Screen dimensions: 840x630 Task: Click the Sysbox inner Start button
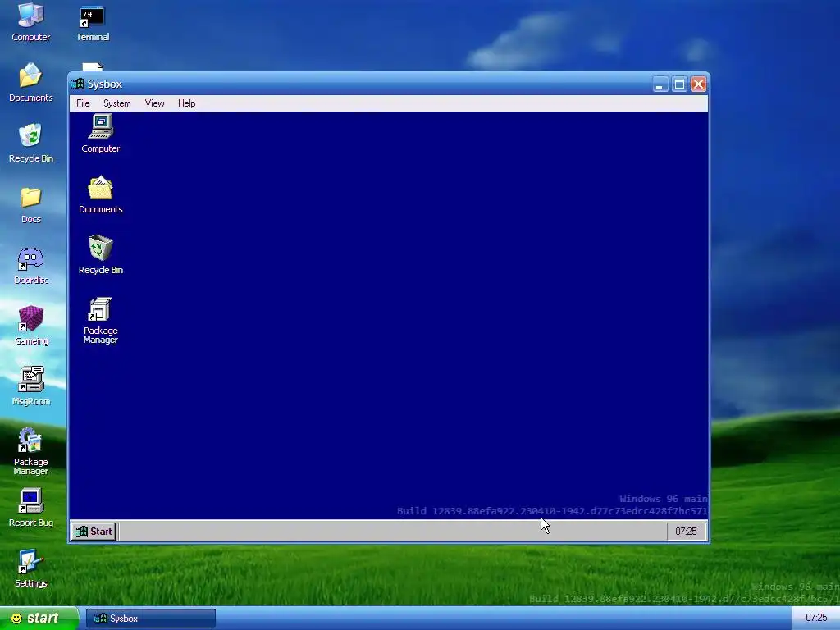94,532
